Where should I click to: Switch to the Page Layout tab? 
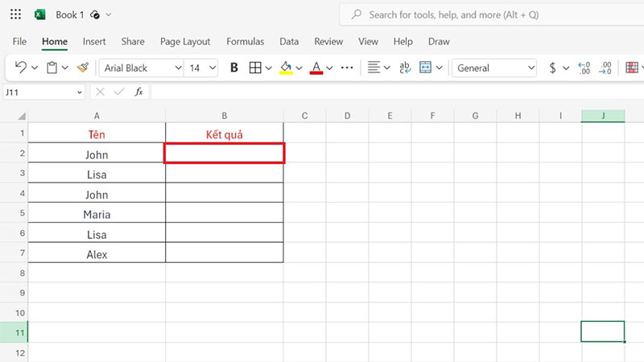[x=185, y=42]
